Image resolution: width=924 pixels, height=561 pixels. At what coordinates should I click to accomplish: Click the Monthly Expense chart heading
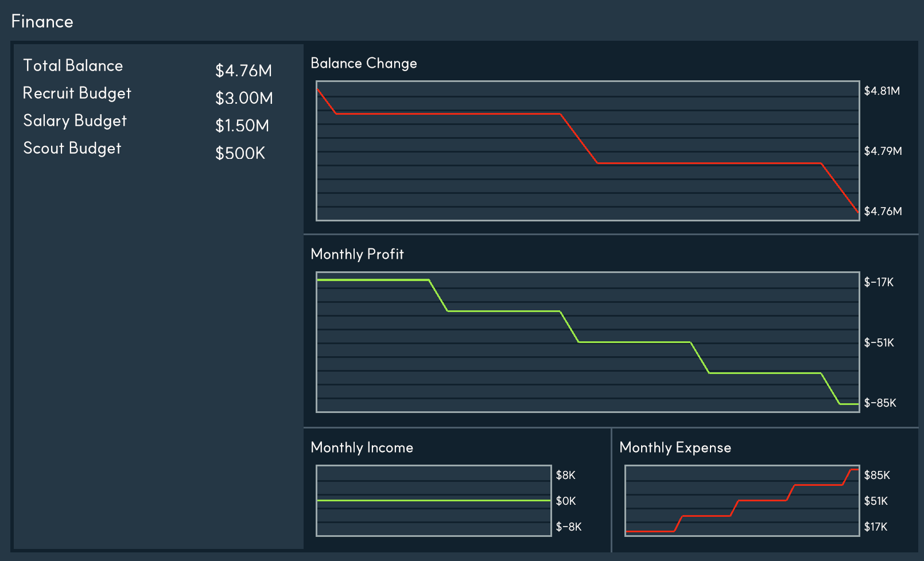675,447
